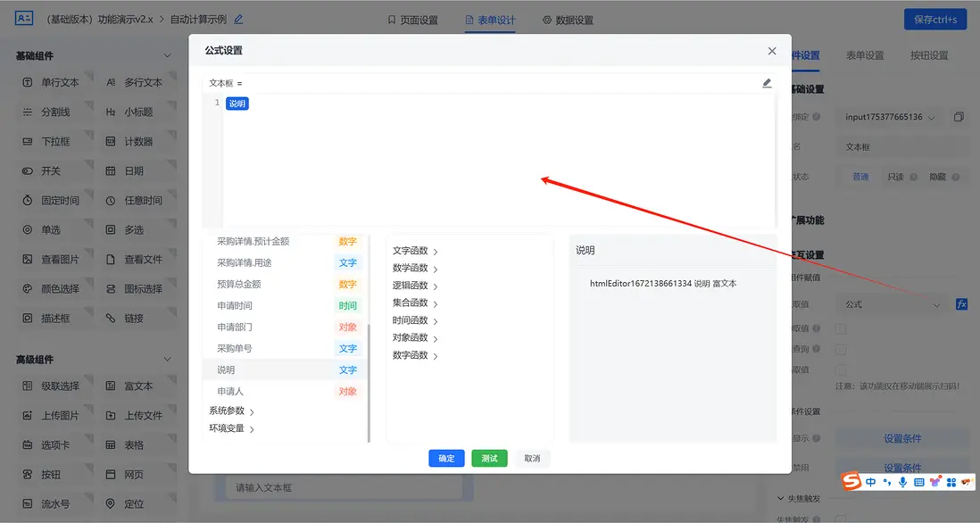The height and width of the screenshot is (523, 980).
Task: Open the 按钮设置 panel tab
Action: coord(929,55)
